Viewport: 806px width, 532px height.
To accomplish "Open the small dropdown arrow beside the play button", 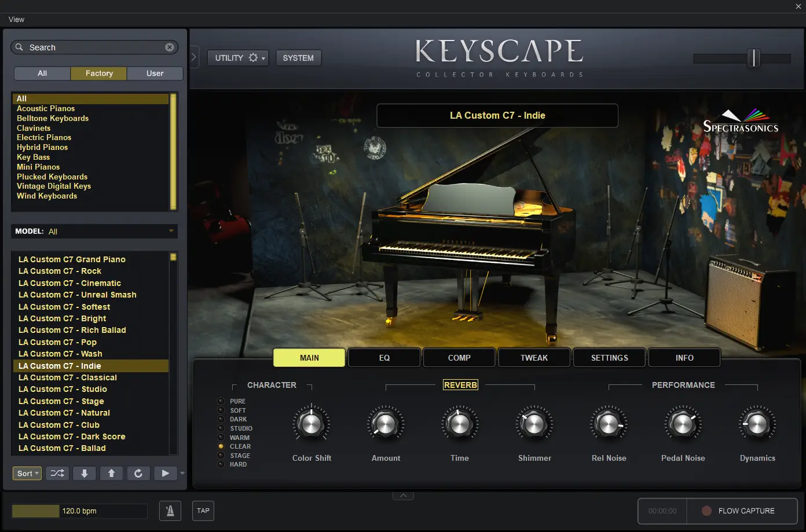I will [x=182, y=474].
